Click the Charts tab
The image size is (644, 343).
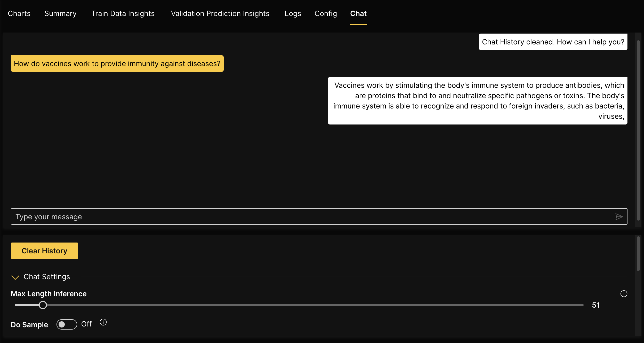19,13
